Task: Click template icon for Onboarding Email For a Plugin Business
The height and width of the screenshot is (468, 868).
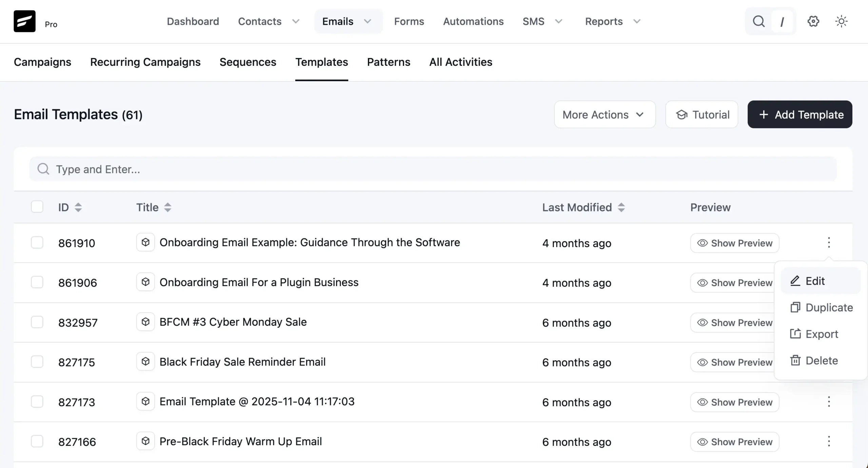Action: 145,282
